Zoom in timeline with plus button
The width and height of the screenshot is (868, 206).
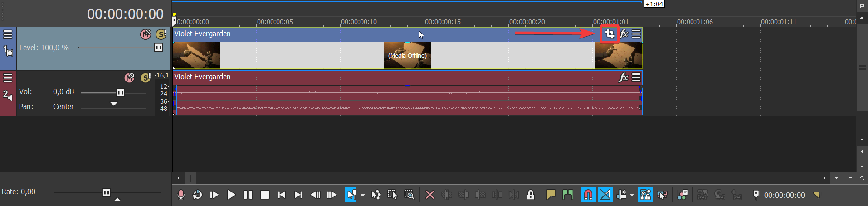(836, 178)
